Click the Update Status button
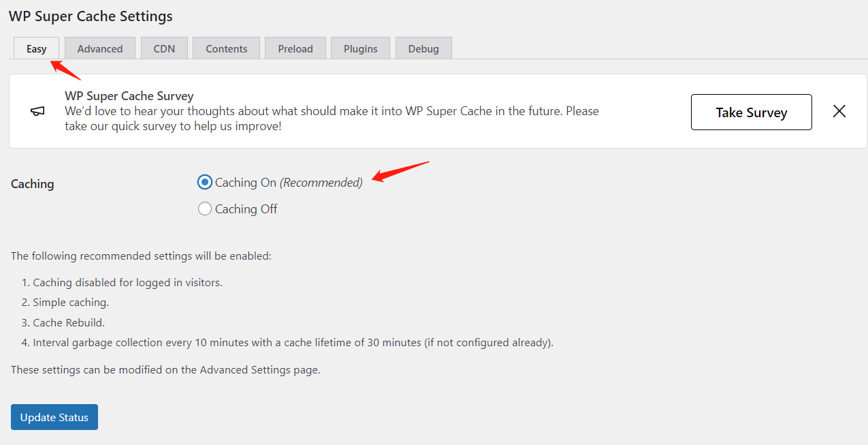This screenshot has width=868, height=445. [54, 417]
